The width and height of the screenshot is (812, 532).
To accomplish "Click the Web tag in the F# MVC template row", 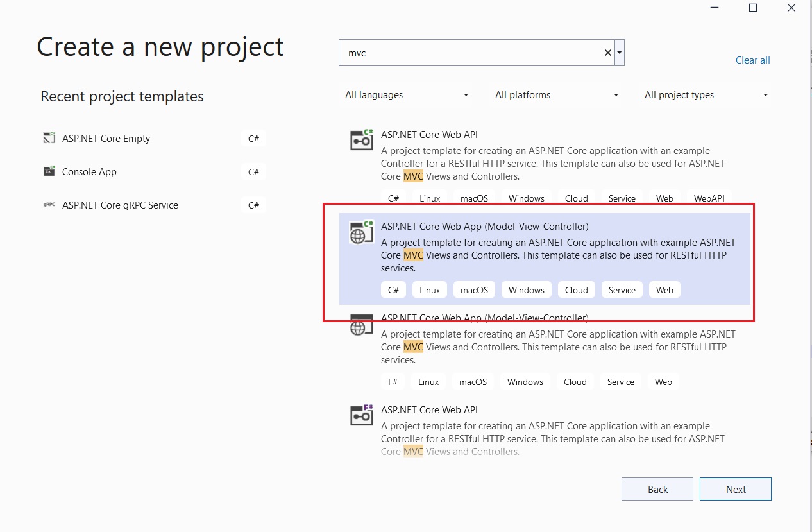I will coord(664,382).
